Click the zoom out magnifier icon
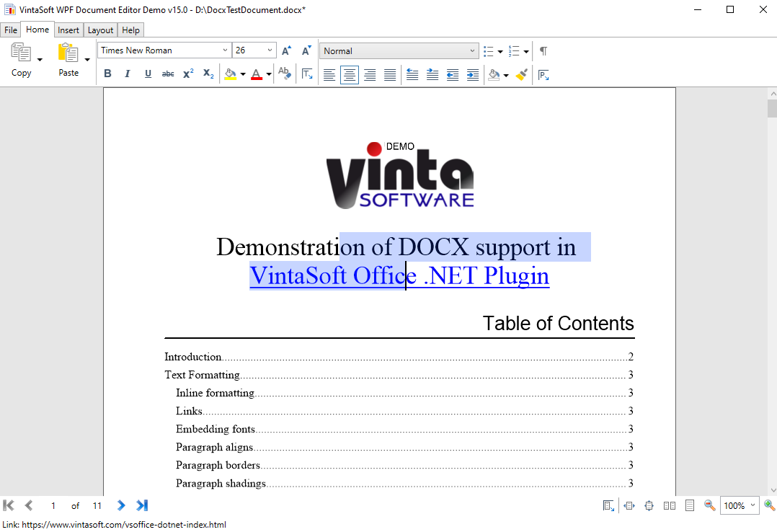 [x=709, y=505]
